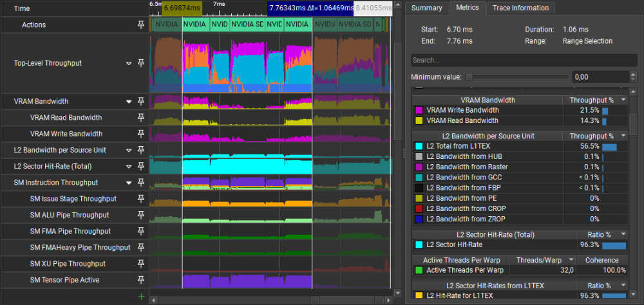644x305 pixels.
Task: Click the NVIDIA SD action block in timeline
Action: tap(247, 24)
